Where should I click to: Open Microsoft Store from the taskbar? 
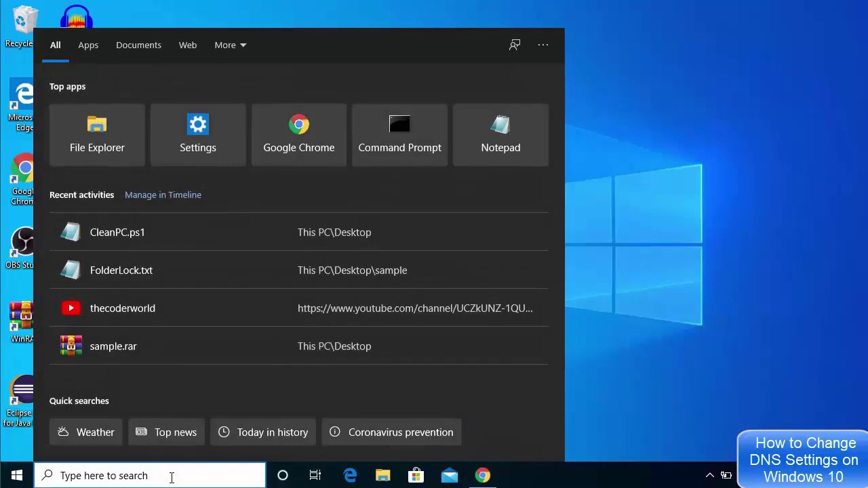pos(416,475)
